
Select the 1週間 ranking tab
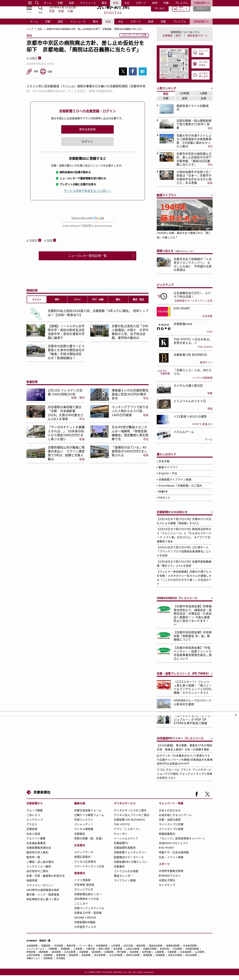[203, 93]
